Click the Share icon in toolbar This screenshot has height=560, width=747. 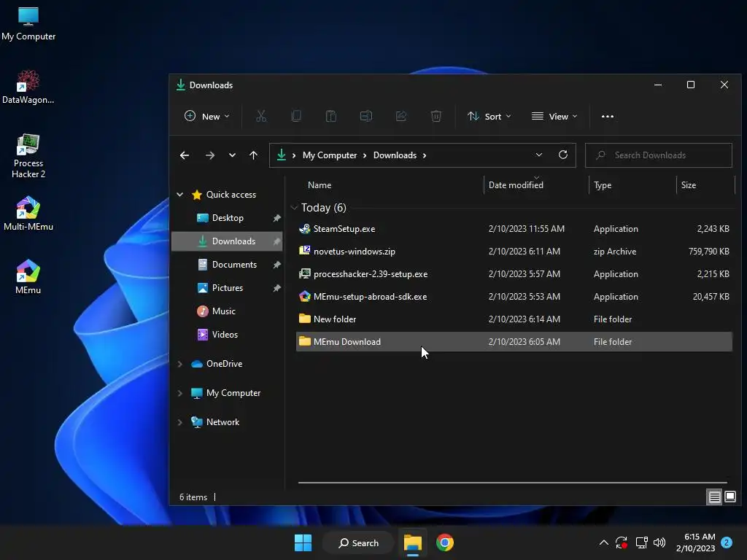point(401,116)
